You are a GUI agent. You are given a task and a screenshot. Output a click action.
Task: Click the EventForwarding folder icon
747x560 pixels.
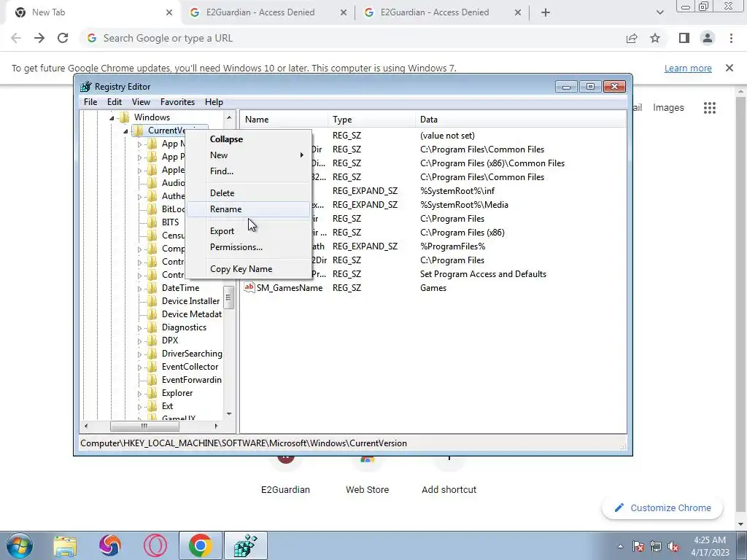coord(152,380)
